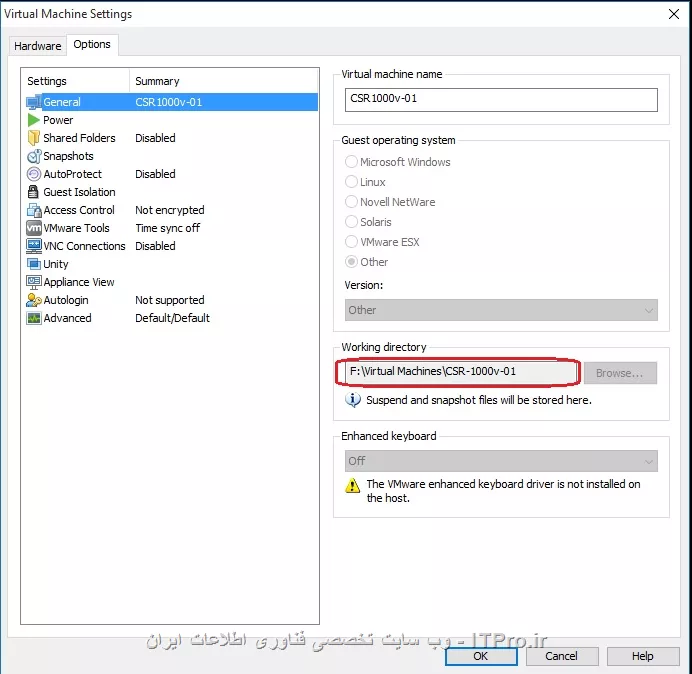This screenshot has height=674, width=692.
Task: Click the Unity windows icon
Action: point(34,264)
